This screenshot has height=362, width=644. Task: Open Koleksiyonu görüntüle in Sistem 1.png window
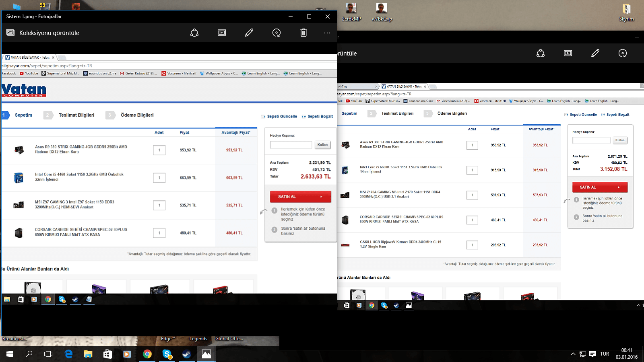(43, 33)
